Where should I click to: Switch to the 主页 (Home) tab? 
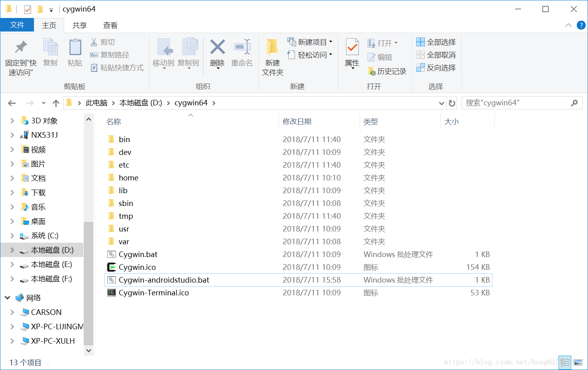(x=49, y=26)
